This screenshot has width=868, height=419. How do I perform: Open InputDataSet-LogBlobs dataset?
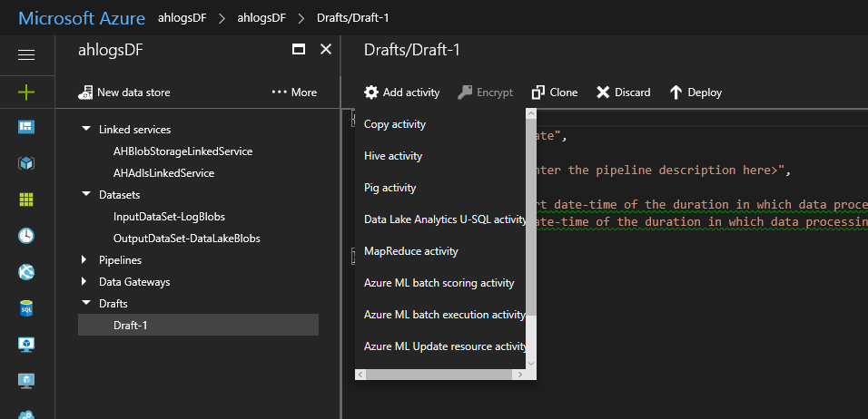[x=169, y=216]
